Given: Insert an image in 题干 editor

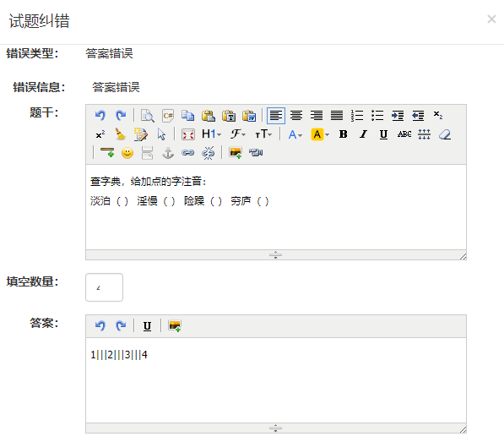Looking at the screenshot, I should pos(236,153).
